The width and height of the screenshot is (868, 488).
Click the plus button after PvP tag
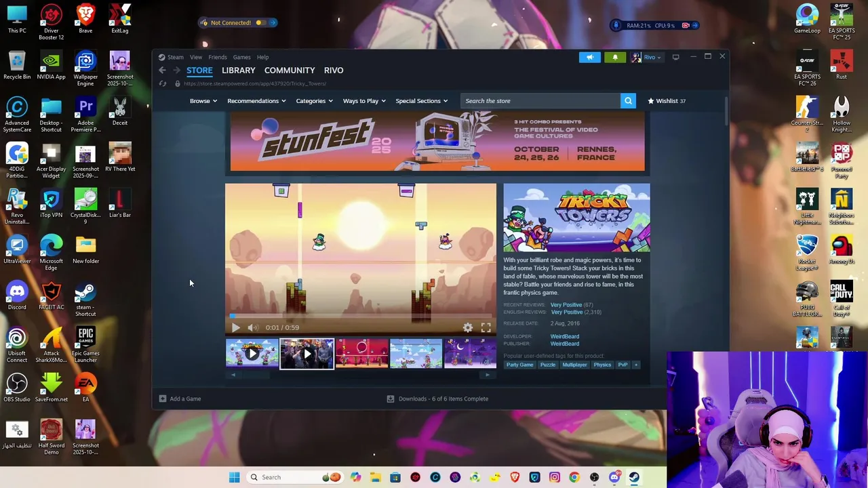(x=635, y=365)
